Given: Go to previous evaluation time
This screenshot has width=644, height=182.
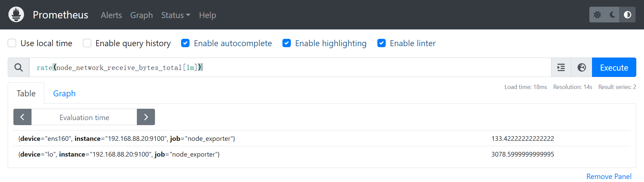Looking at the screenshot, I should [22, 117].
